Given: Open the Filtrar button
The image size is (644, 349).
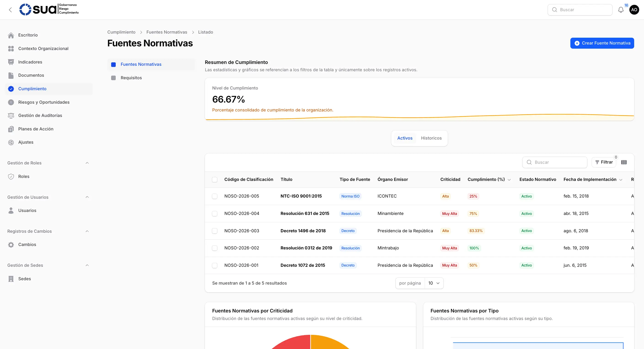Looking at the screenshot, I should click(x=604, y=162).
